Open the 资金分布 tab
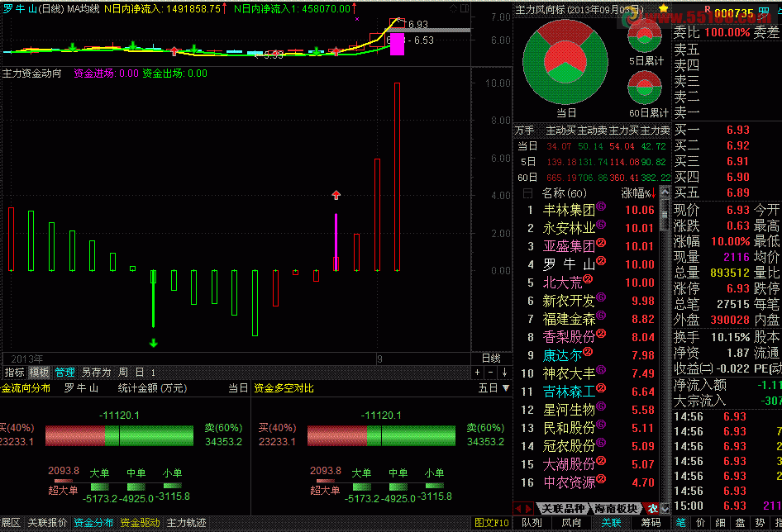The height and width of the screenshot is (532, 782). pos(93,523)
